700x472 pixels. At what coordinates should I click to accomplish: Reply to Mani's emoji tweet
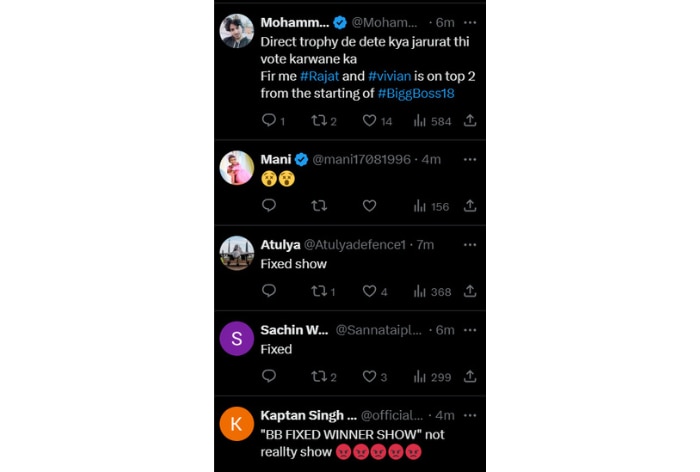(x=268, y=206)
